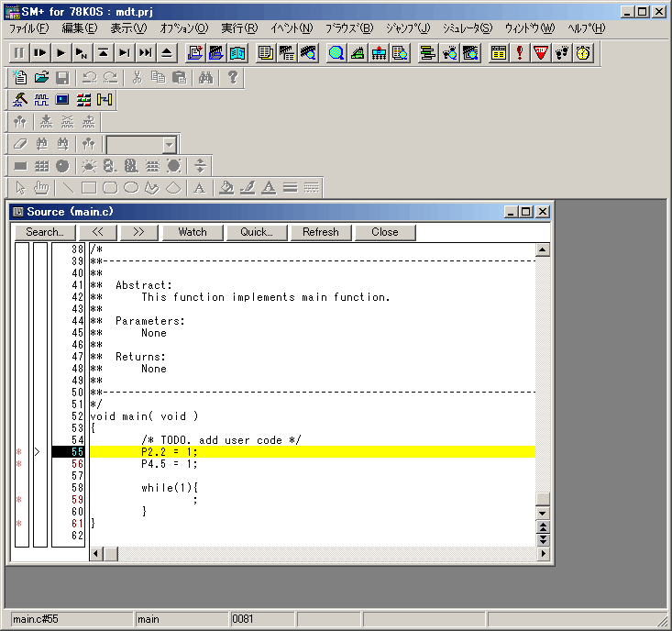672x631 pixels.
Task: Click the paint bucket fill color icon
Action: coord(226,188)
